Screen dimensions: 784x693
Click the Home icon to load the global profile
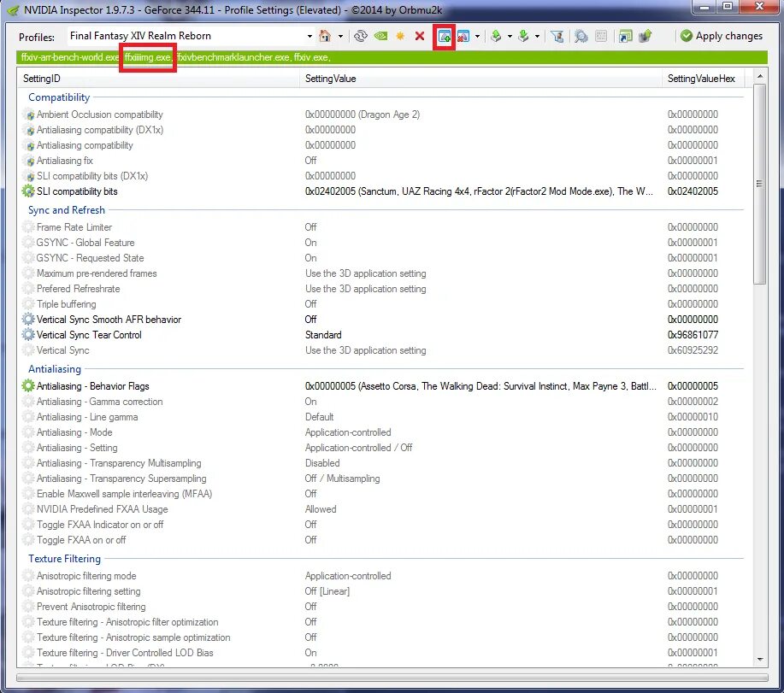click(x=325, y=36)
